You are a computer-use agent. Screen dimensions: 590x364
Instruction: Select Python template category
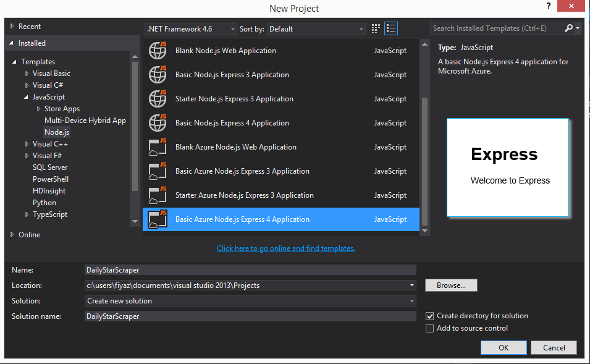click(x=44, y=203)
